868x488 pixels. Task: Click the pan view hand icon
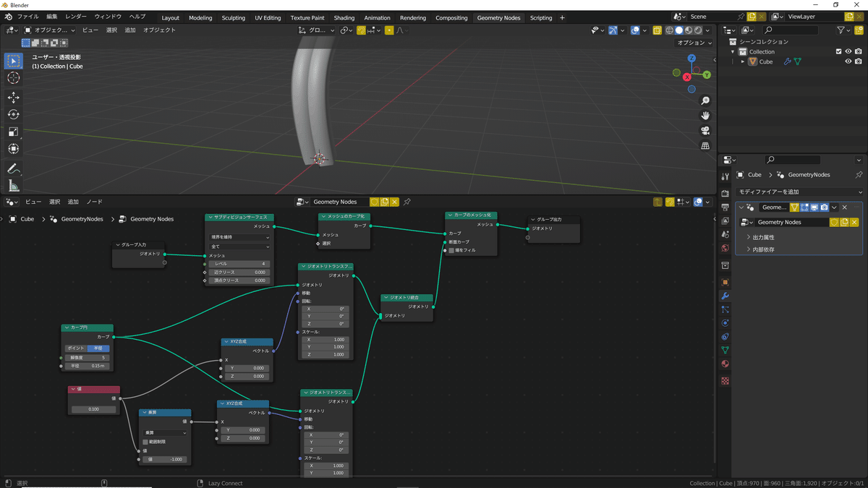[x=705, y=116]
